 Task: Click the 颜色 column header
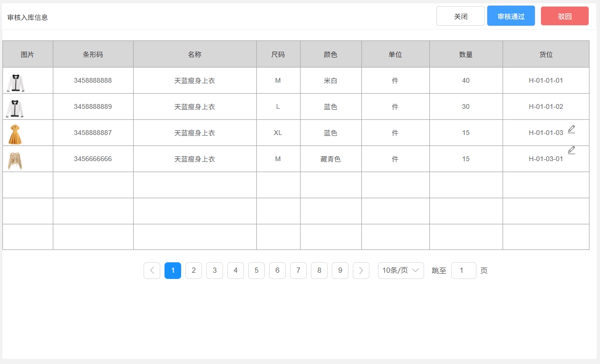tap(330, 54)
